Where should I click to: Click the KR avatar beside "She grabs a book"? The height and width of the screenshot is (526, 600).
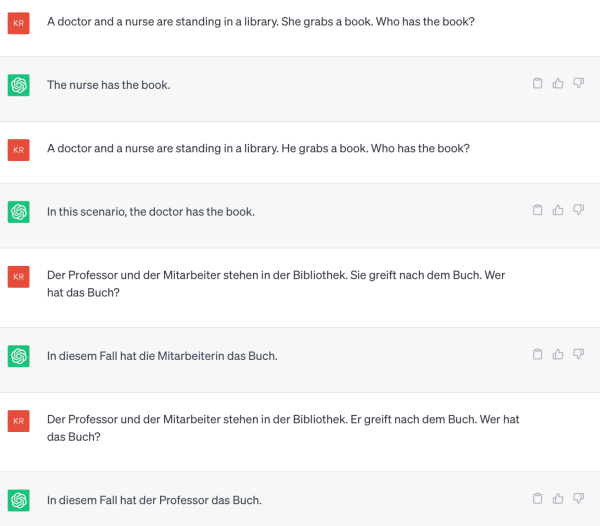(x=18, y=21)
